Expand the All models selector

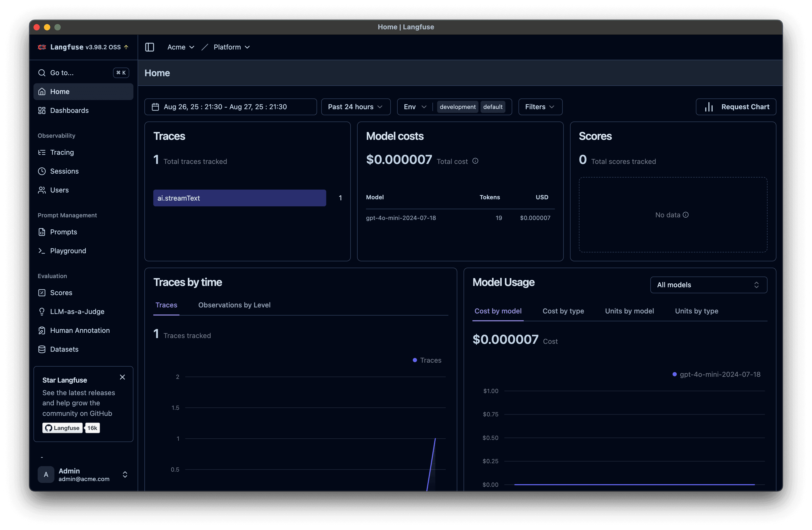708,285
